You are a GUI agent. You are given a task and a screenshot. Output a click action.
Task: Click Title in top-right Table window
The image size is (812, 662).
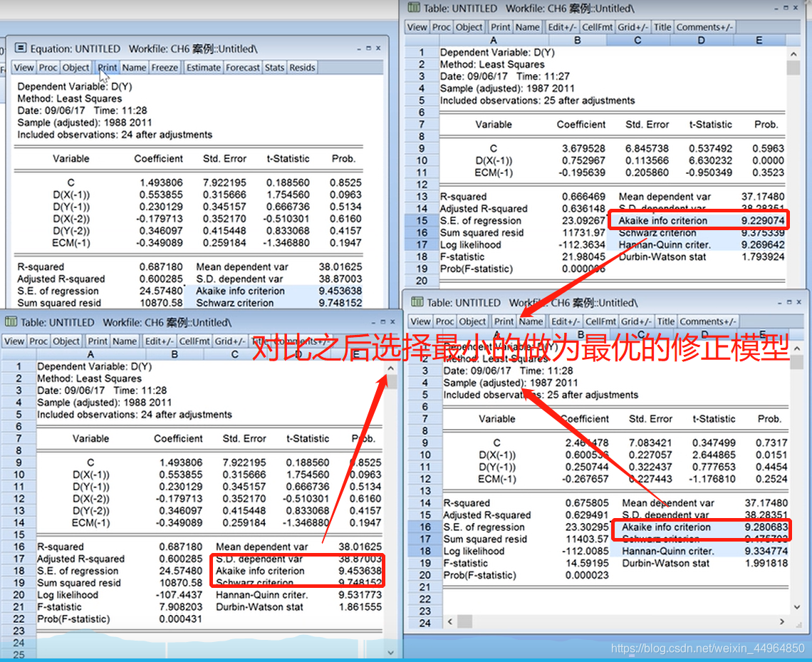(x=662, y=27)
